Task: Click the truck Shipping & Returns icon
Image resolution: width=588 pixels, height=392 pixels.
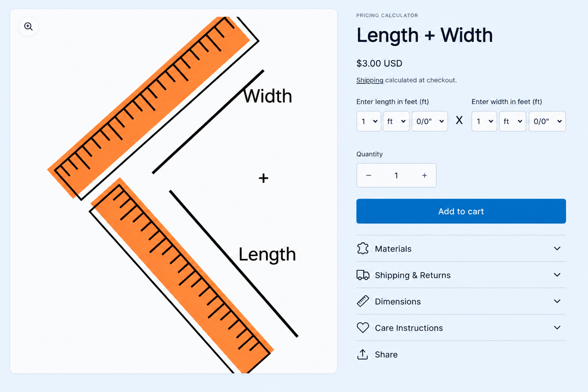Action: point(363,275)
